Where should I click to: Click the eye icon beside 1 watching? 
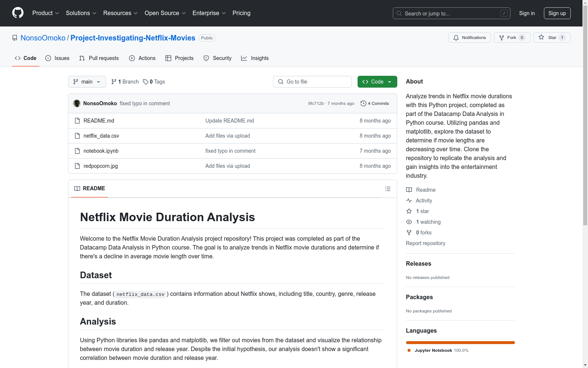tap(409, 222)
